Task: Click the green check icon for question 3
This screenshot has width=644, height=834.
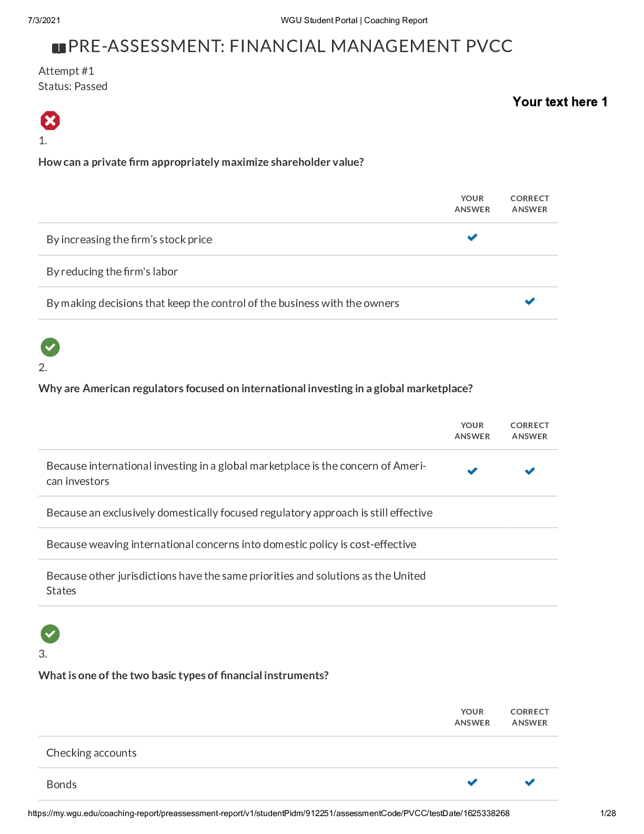Action: pyautogui.click(x=50, y=634)
